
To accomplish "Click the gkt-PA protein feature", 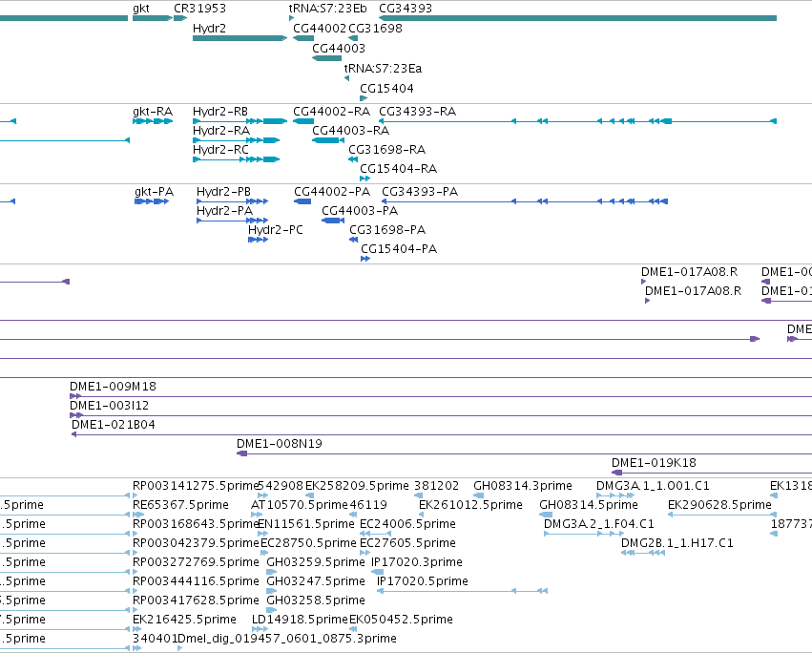I will [152, 201].
